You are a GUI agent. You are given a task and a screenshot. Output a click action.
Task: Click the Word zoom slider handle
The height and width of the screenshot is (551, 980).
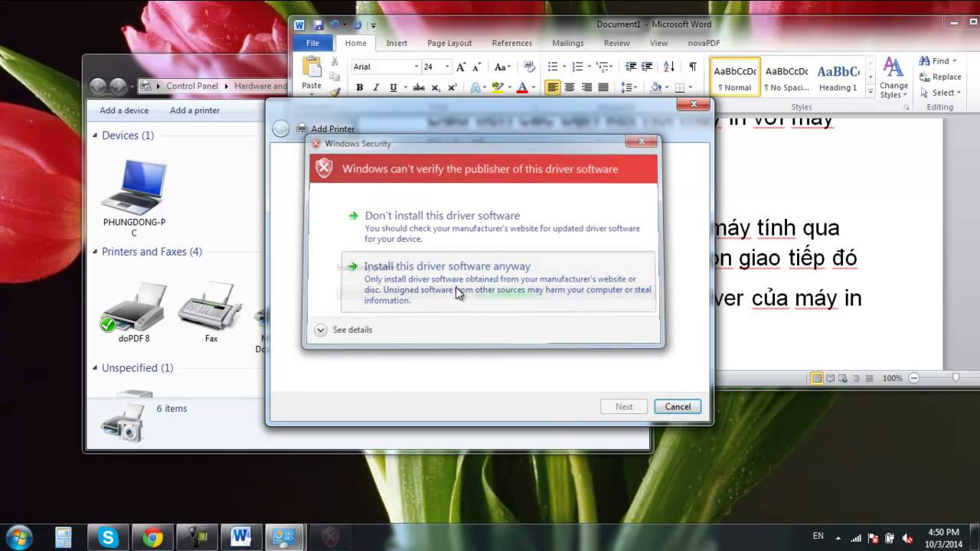[956, 378]
